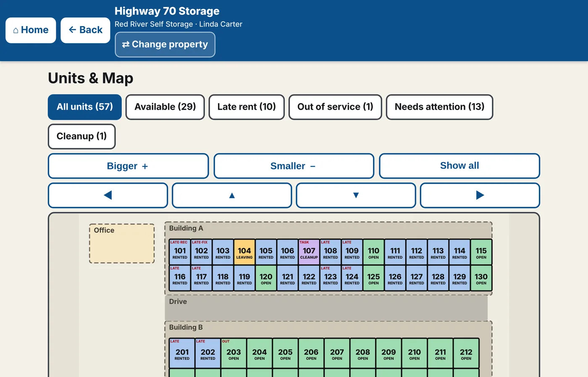Select rented unit 112

click(417, 252)
